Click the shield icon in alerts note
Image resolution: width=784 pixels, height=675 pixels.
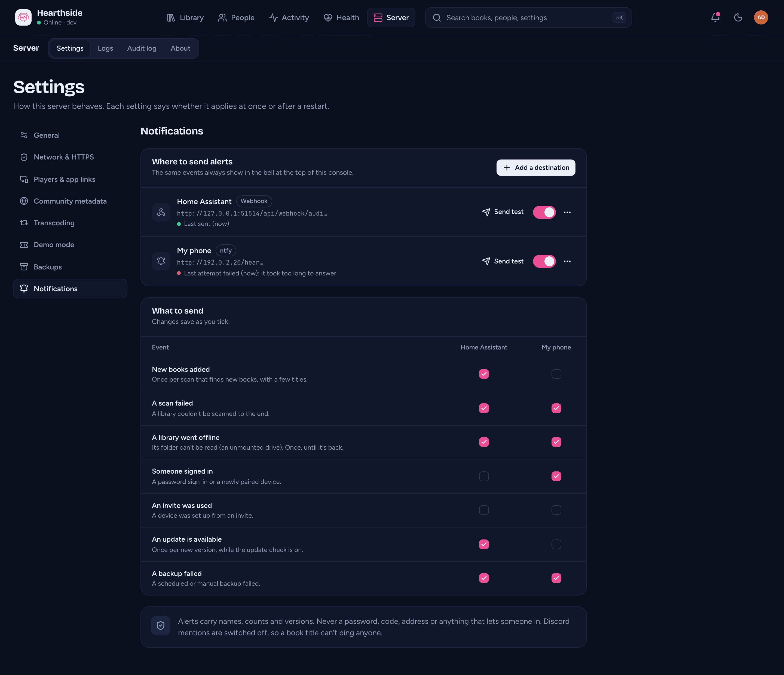point(160,625)
